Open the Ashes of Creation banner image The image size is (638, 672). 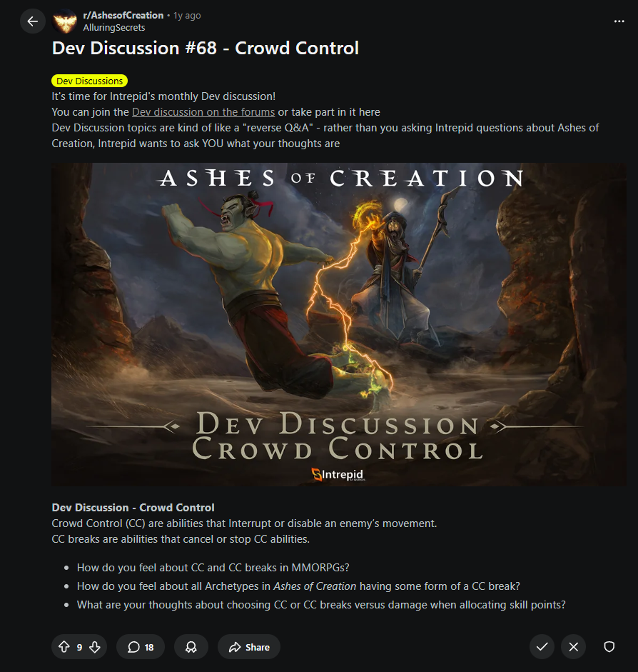[x=339, y=324]
